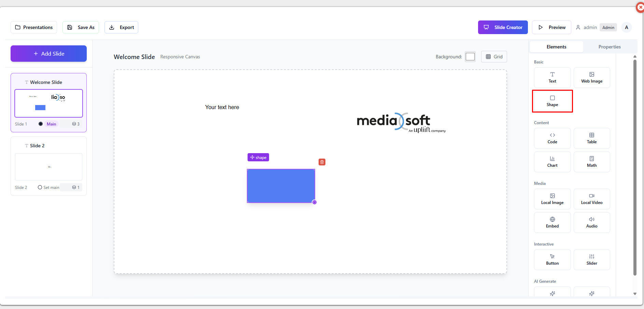Toggle the Main radio on Slide 1
The image size is (644, 309).
tap(41, 124)
